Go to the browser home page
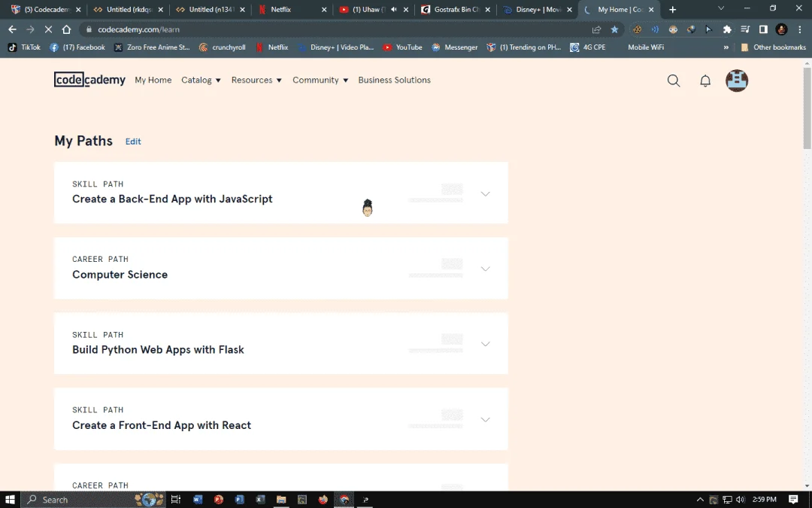This screenshot has height=508, width=812. 66,29
